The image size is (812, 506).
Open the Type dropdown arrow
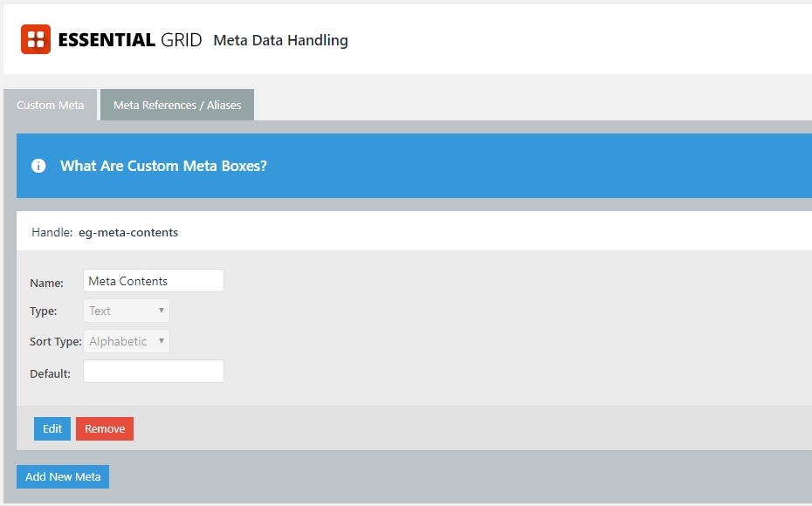tap(161, 311)
